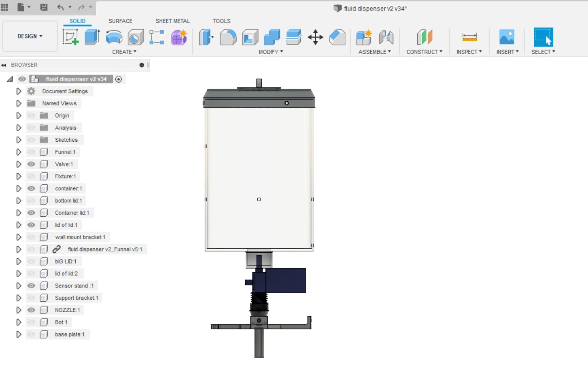
Task: Open the INSERT dropdown menu
Action: click(507, 52)
